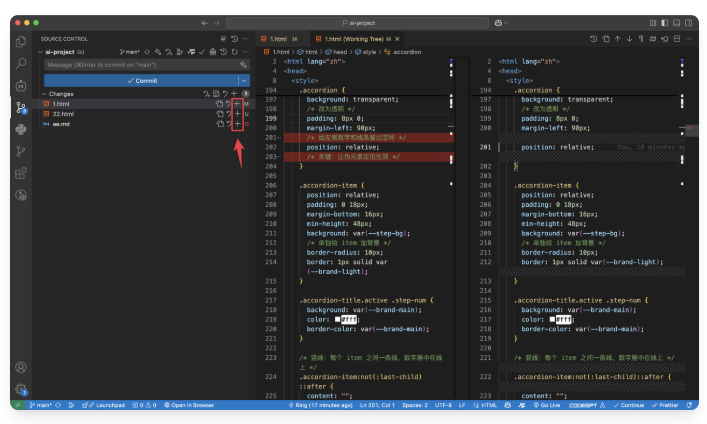The width and height of the screenshot is (707, 424).
Task: Open file history icon in diff toolbar
Action: point(594,39)
